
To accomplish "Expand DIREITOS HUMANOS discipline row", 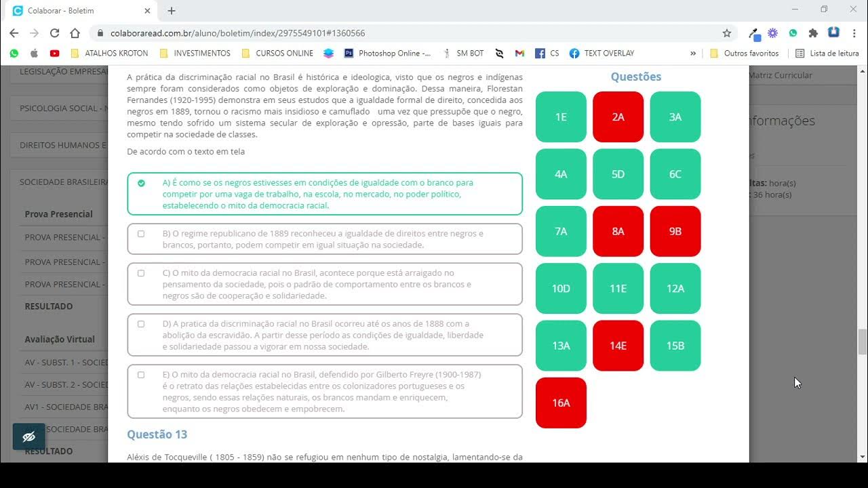I will (59, 145).
